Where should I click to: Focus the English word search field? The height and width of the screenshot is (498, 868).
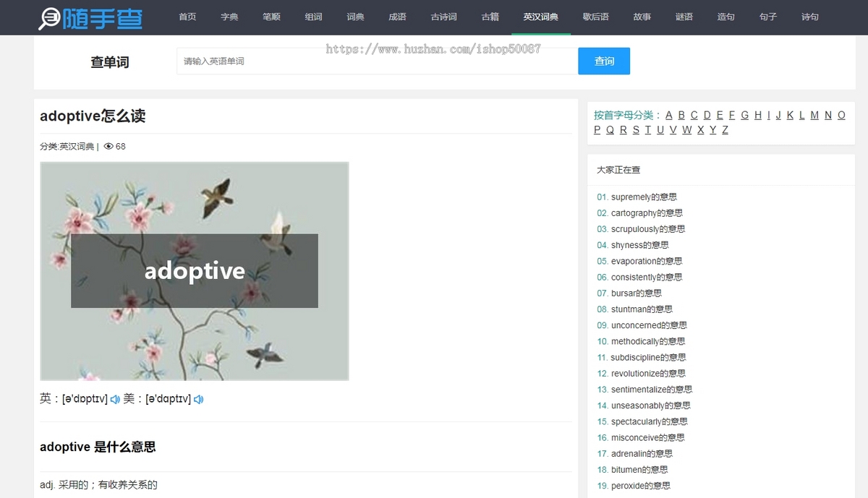[x=377, y=61]
